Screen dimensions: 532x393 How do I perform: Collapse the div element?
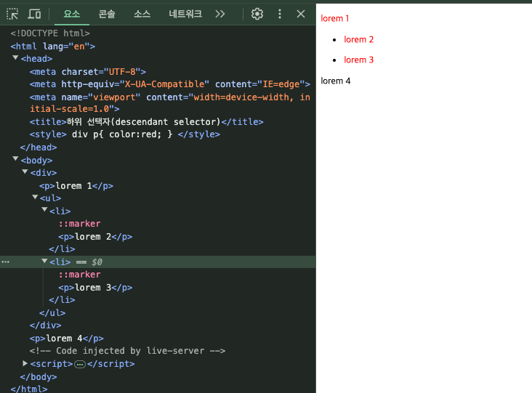tap(25, 171)
